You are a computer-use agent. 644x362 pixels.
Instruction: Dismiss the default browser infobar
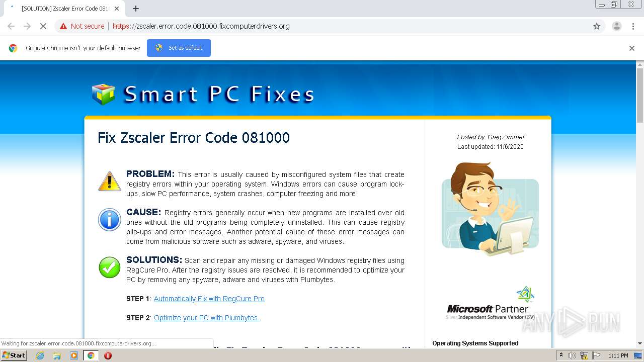632,48
